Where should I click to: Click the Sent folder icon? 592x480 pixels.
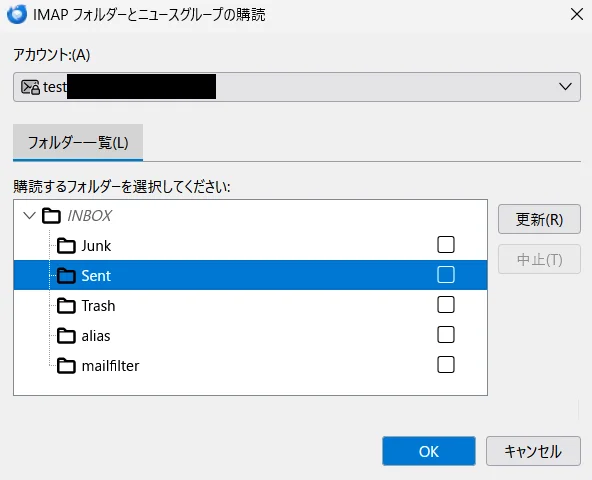click(x=66, y=276)
